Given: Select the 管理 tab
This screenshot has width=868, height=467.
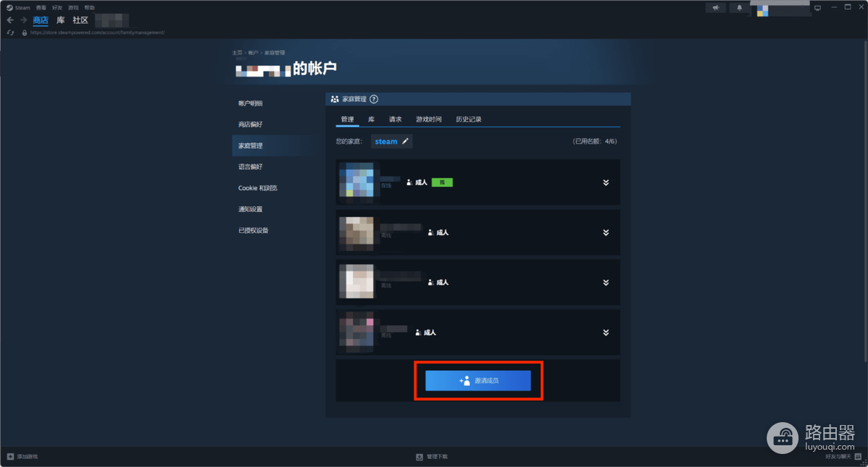Looking at the screenshot, I should [347, 119].
